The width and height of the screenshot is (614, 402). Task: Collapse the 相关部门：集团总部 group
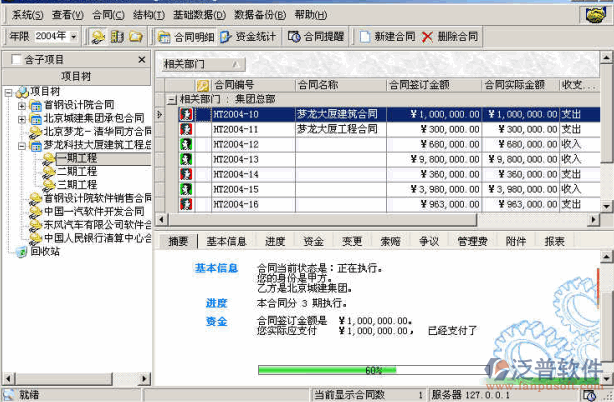click(x=171, y=100)
